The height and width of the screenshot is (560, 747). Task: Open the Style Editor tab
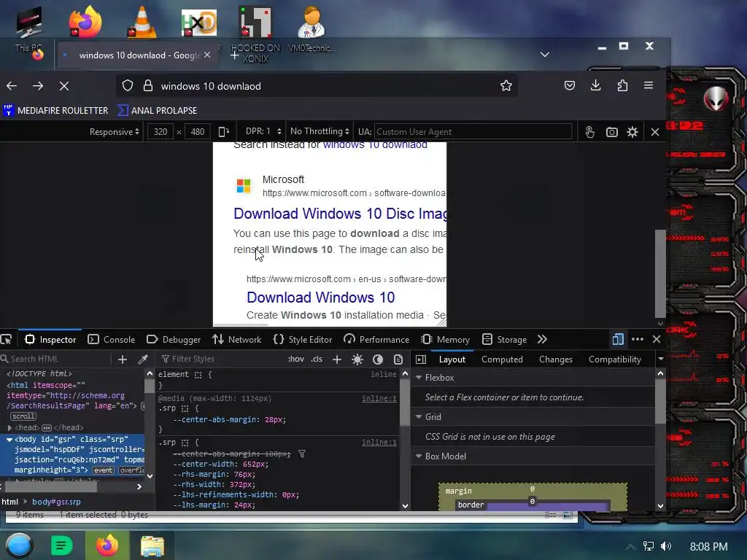pyautogui.click(x=303, y=340)
